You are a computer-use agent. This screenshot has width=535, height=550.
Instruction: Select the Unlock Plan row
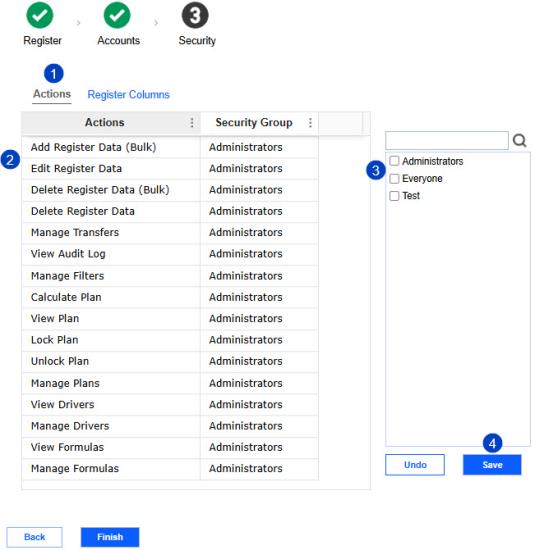tap(170, 361)
